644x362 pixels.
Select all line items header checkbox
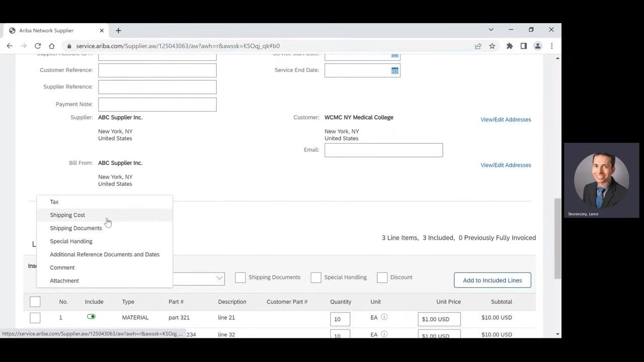click(x=35, y=302)
